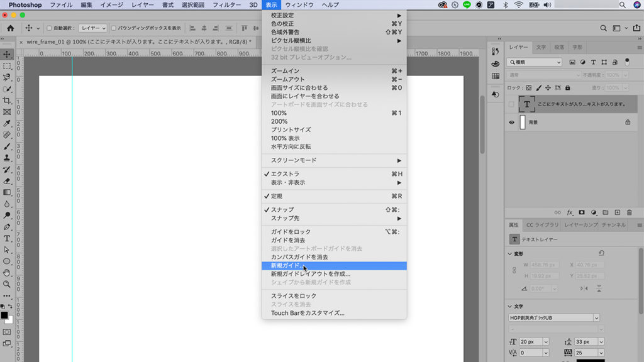Image resolution: width=644 pixels, height=362 pixels.
Task: Switch to the チャンネル tab
Action: pyautogui.click(x=614, y=225)
